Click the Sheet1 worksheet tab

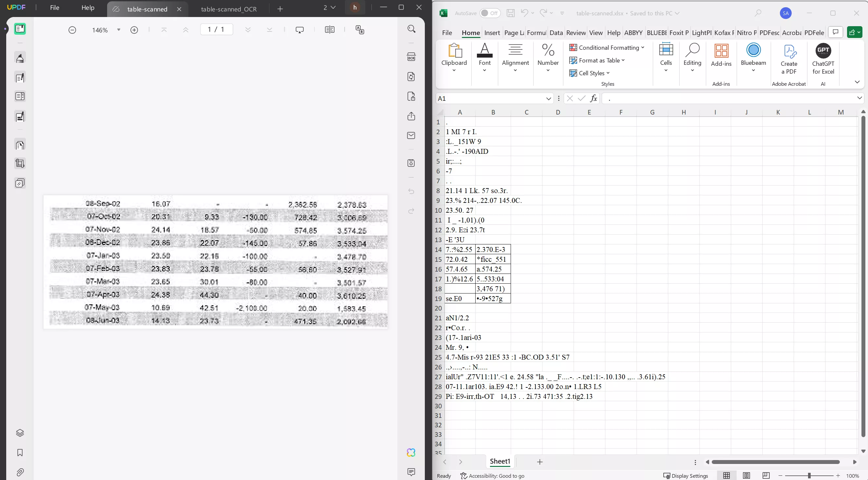(x=500, y=461)
